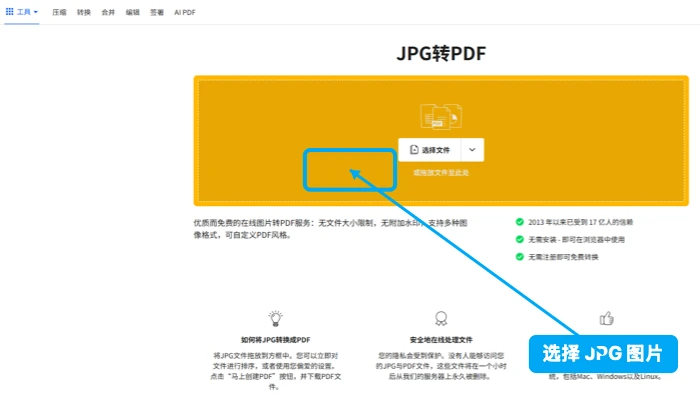Click the lightbulb icon above 如何将JPG转换成PDF
Screen dimensions: 700x395
point(275,318)
